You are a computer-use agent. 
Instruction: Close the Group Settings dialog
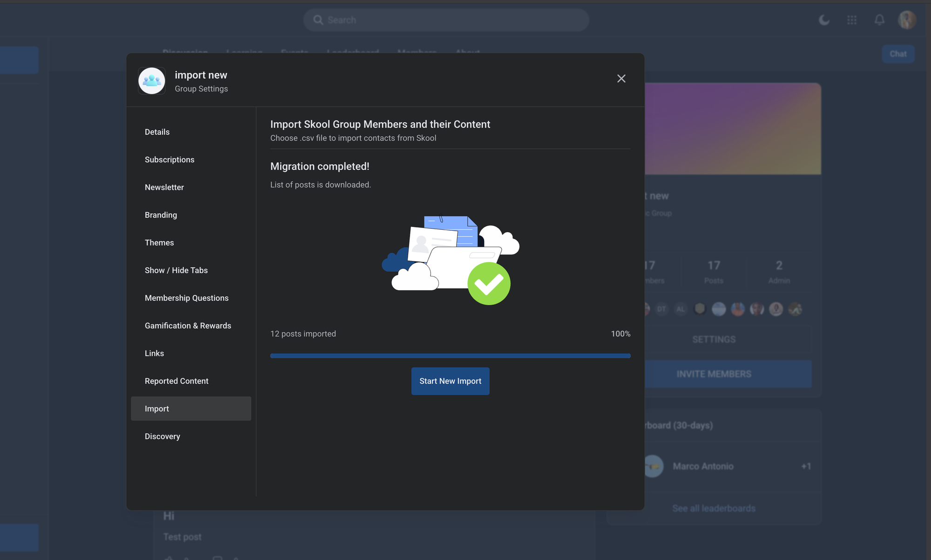621,79
